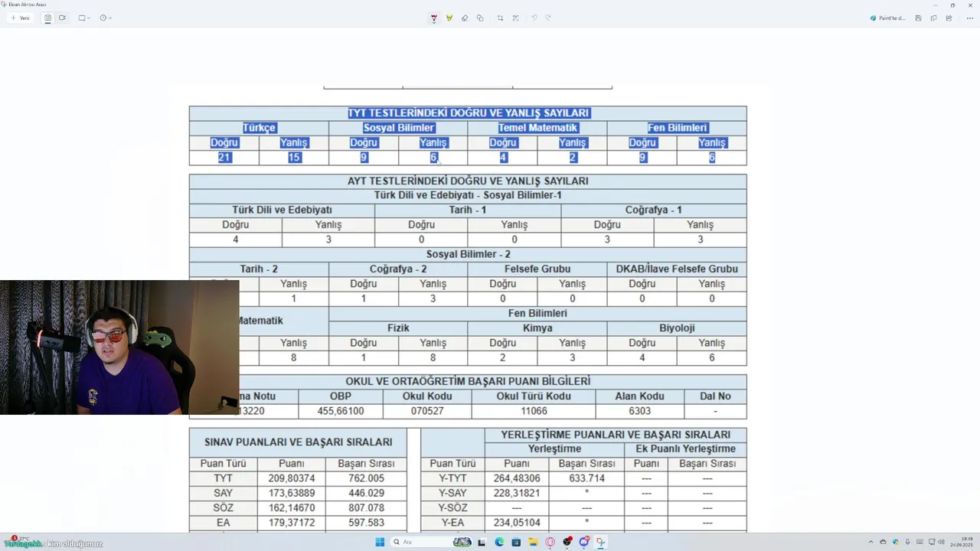Click the Snipping Tool taskbar icon
Screen dimensions: 980x551
click(601, 542)
